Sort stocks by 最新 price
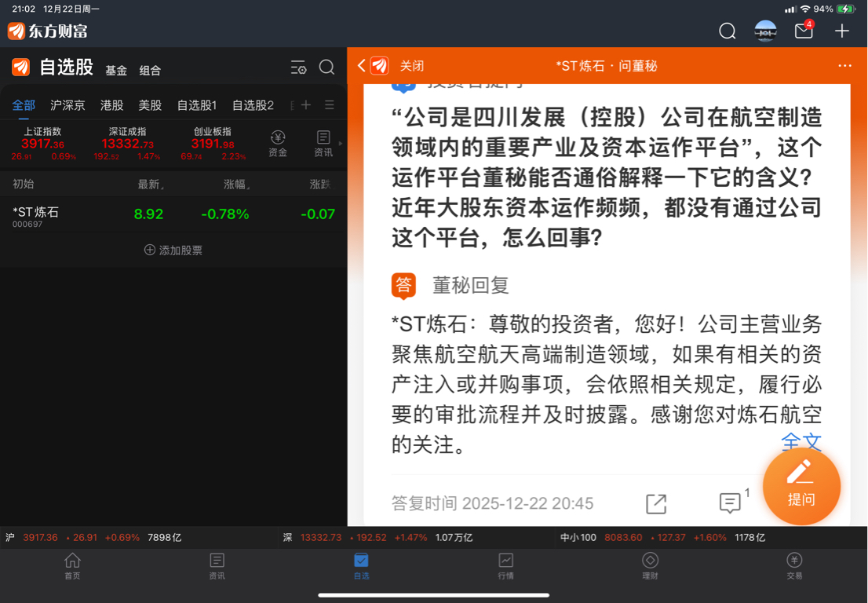This screenshot has height=603, width=868. point(150,185)
